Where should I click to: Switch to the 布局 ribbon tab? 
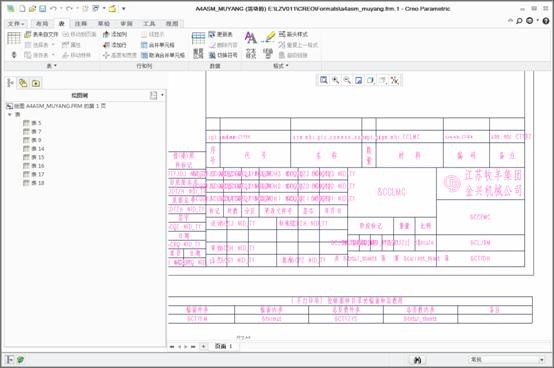(x=42, y=24)
